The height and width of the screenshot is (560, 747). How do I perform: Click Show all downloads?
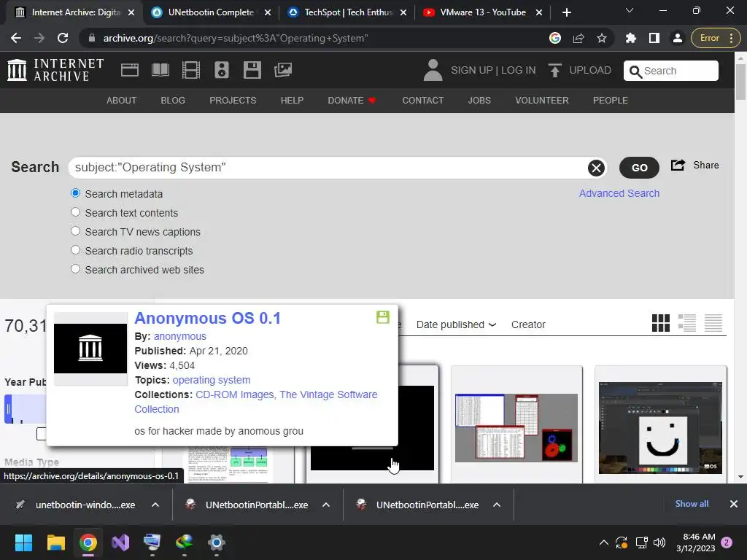pyautogui.click(x=692, y=504)
